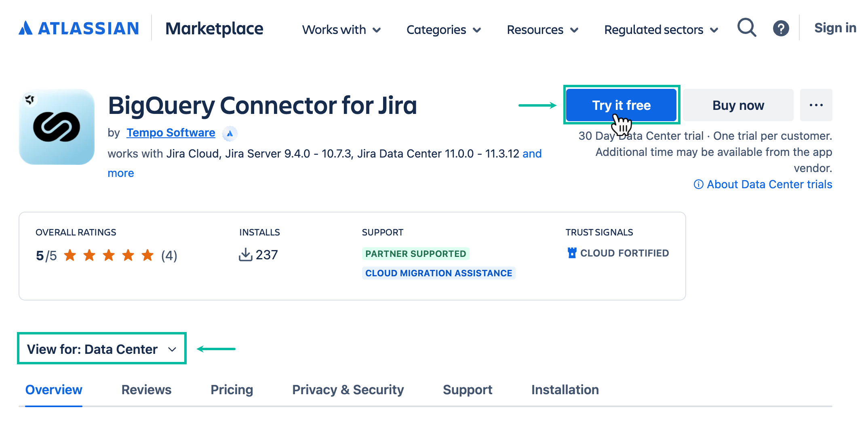Switch to the Installation tab
The height and width of the screenshot is (433, 868).
coord(565,389)
